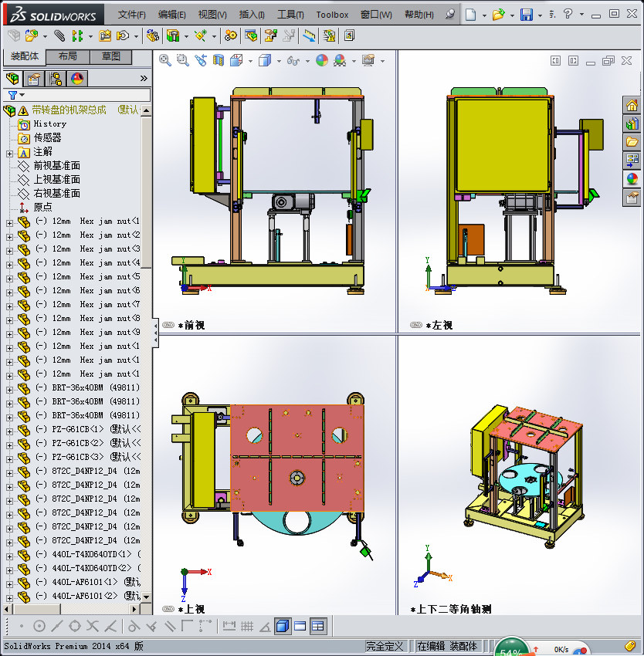Open the dropdown arrow beside Save icon
The height and width of the screenshot is (656, 644).
tap(540, 15)
